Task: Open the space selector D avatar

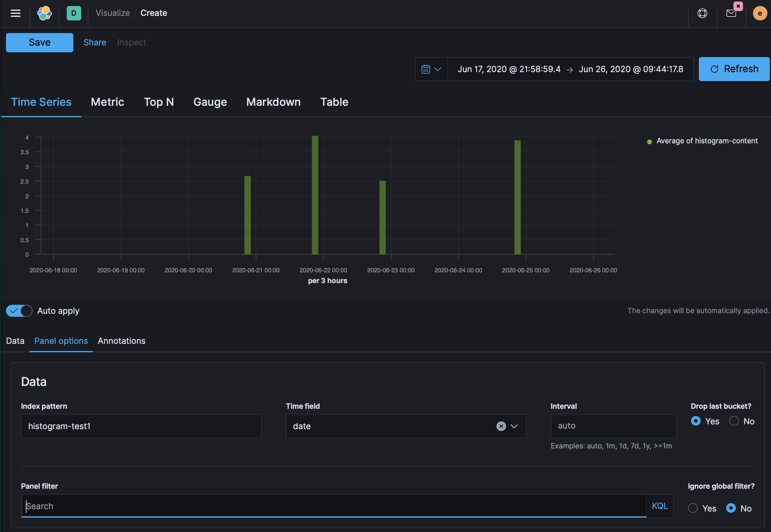Action: pyautogui.click(x=74, y=13)
